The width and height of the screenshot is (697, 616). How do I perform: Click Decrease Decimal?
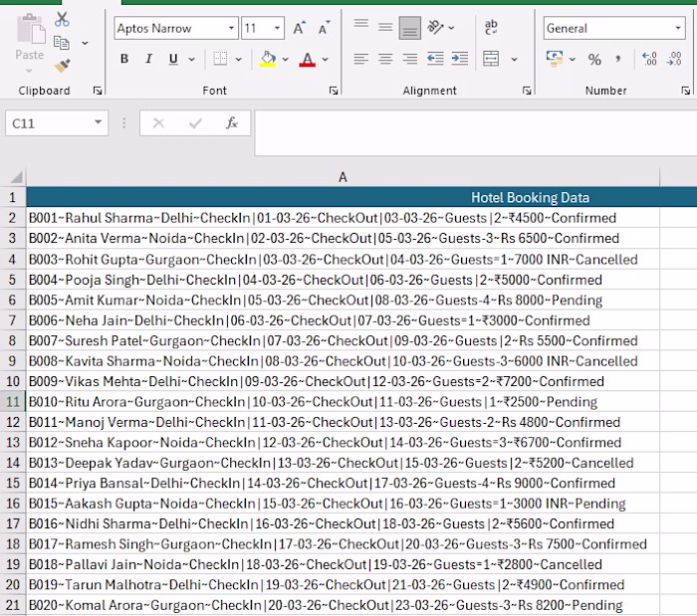pos(674,59)
